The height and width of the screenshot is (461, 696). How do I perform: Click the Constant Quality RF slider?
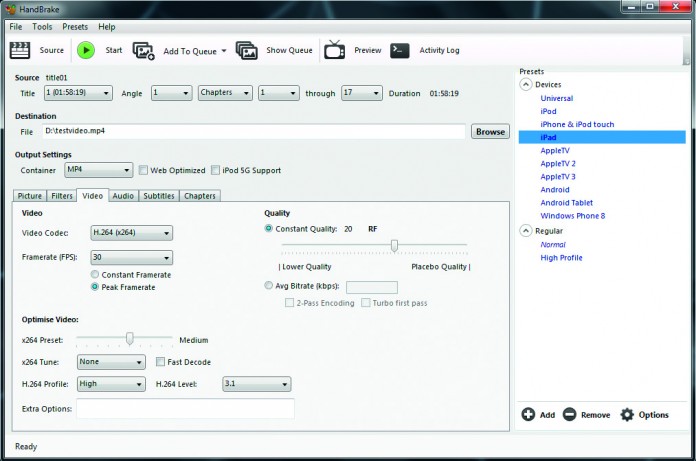point(395,245)
